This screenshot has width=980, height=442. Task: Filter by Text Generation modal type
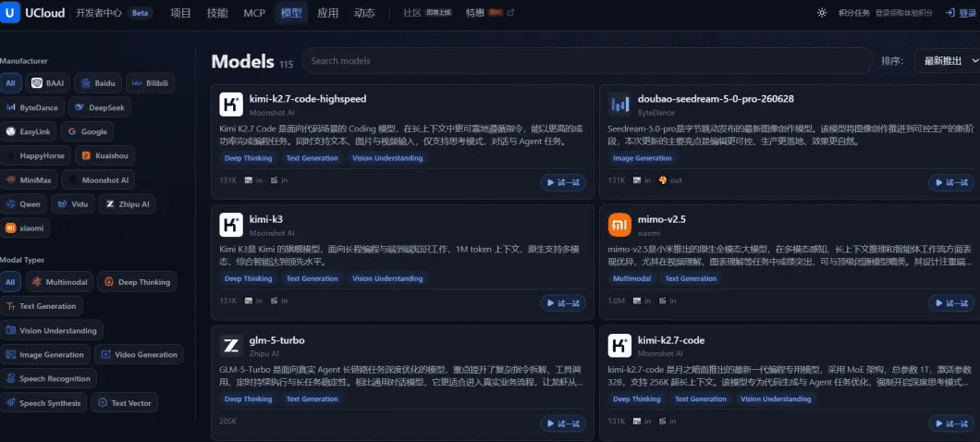pyautogui.click(x=42, y=306)
